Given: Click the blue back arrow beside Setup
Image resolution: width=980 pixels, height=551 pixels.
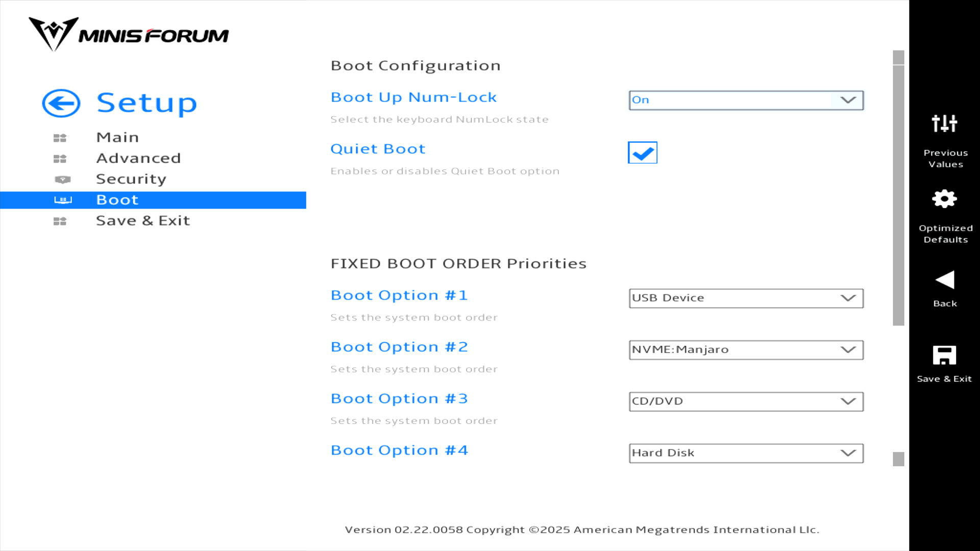Looking at the screenshot, I should tap(61, 104).
